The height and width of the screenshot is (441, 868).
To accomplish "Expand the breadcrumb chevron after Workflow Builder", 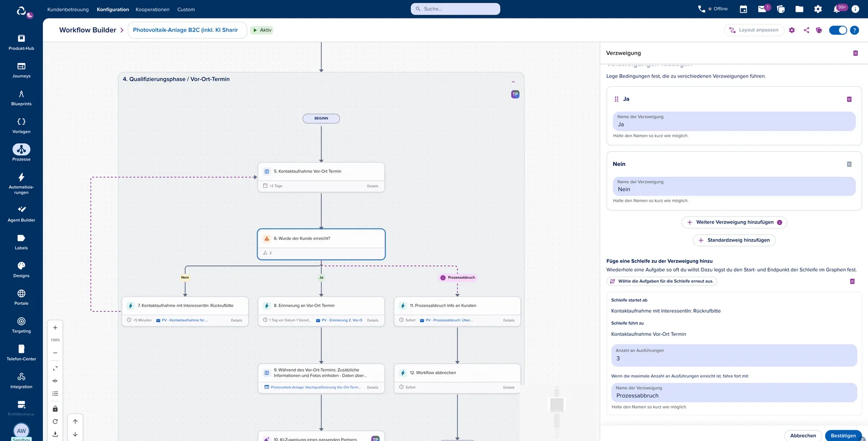I will (122, 30).
